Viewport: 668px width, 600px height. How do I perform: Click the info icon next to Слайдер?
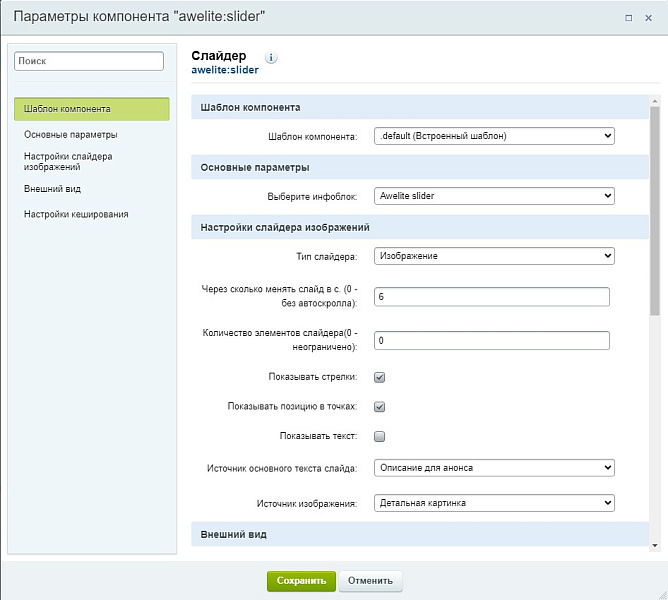271,58
